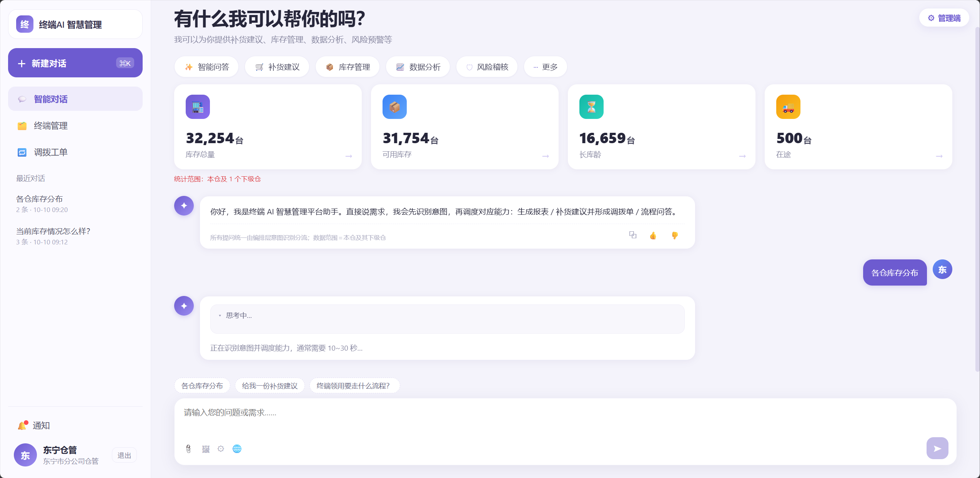Give thumbs down to the greeting message
Screen dimensions: 980x478
(674, 236)
